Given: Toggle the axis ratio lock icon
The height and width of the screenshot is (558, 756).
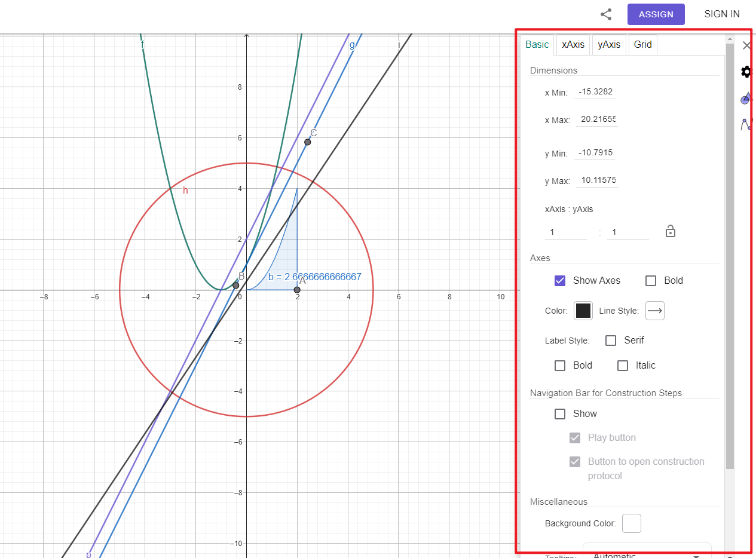Looking at the screenshot, I should coord(671,231).
